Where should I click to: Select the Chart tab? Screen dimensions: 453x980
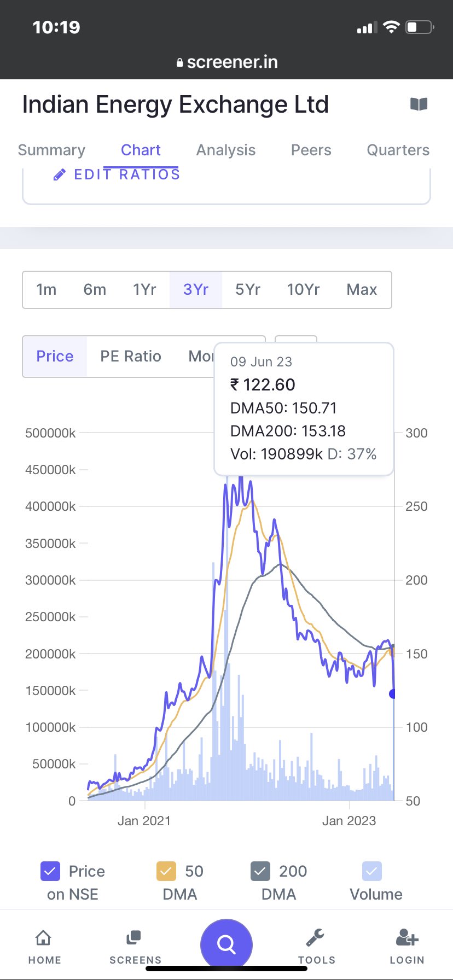coord(141,150)
